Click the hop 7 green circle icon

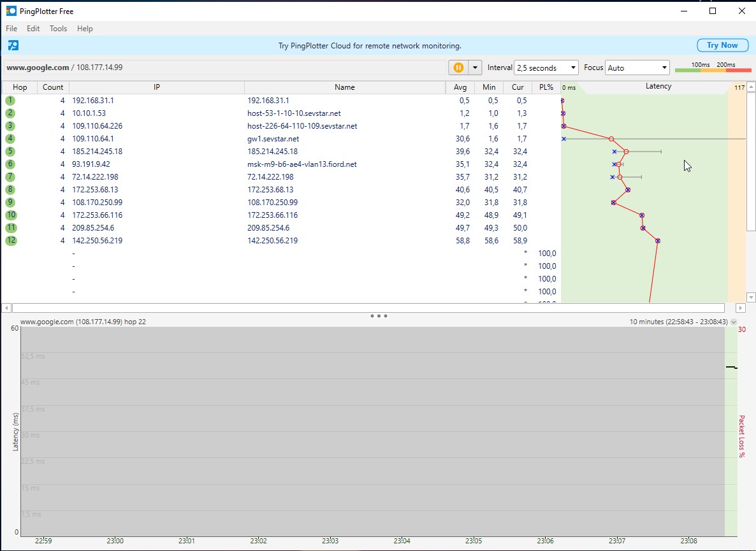(10, 177)
